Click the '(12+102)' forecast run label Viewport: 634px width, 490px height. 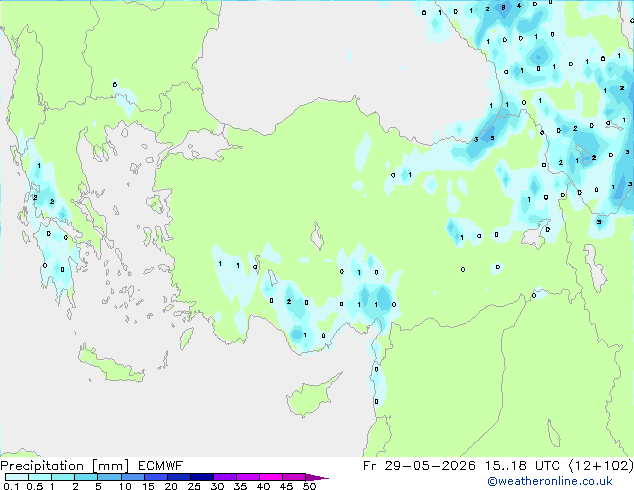pos(601,466)
